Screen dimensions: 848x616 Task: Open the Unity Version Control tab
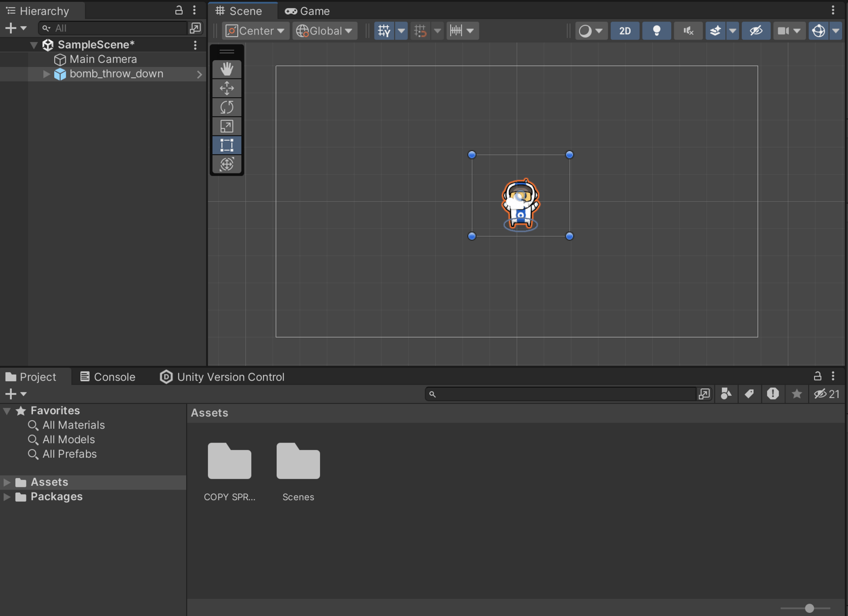tap(222, 377)
